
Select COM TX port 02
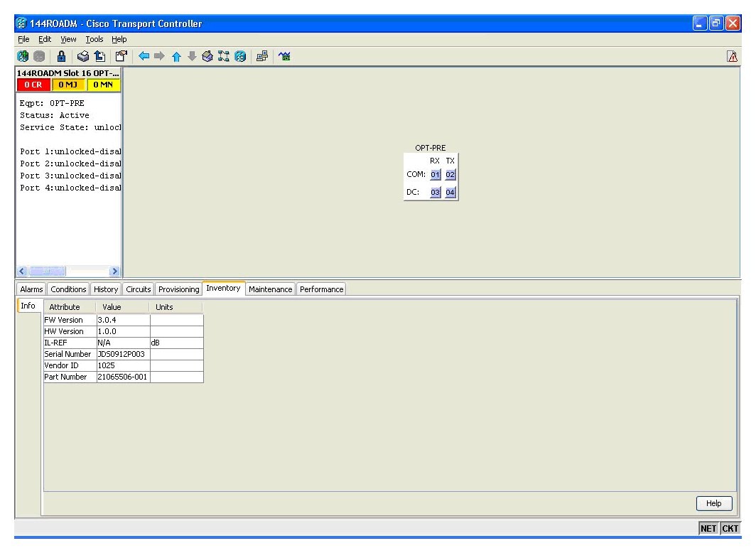pyautogui.click(x=450, y=175)
